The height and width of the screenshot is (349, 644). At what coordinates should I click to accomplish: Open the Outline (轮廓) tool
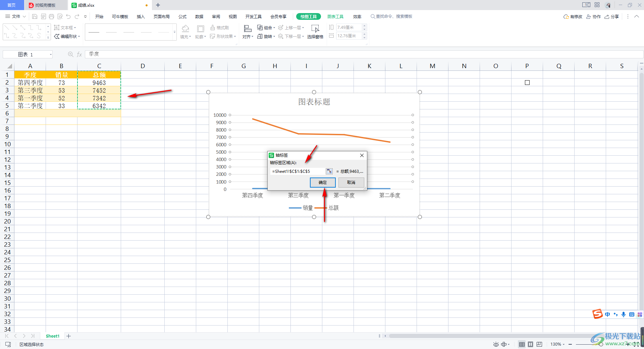200,32
